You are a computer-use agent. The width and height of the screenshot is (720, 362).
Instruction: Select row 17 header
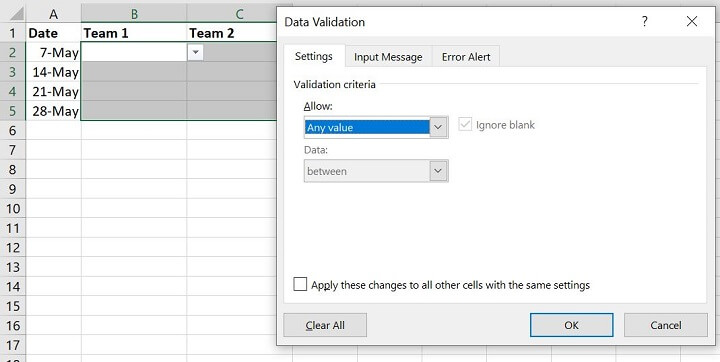12,345
